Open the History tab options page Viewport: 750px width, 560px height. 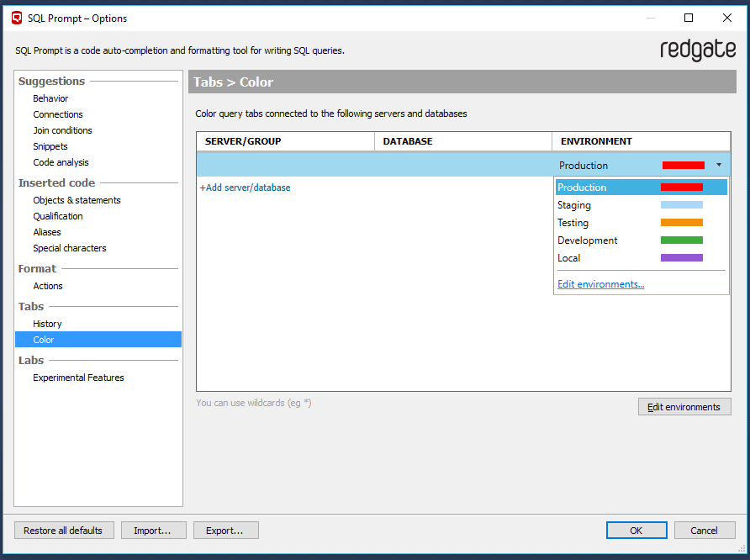click(x=47, y=324)
